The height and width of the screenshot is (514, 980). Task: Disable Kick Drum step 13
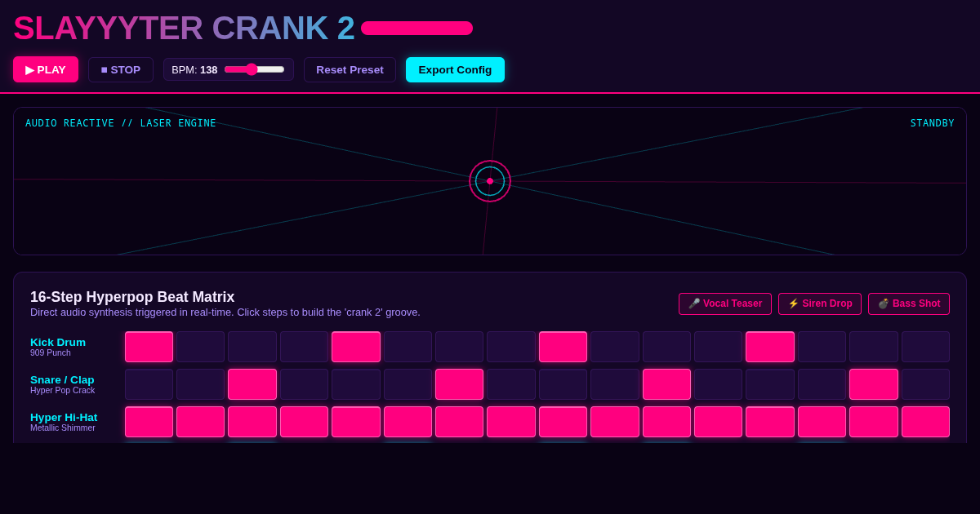770,347
